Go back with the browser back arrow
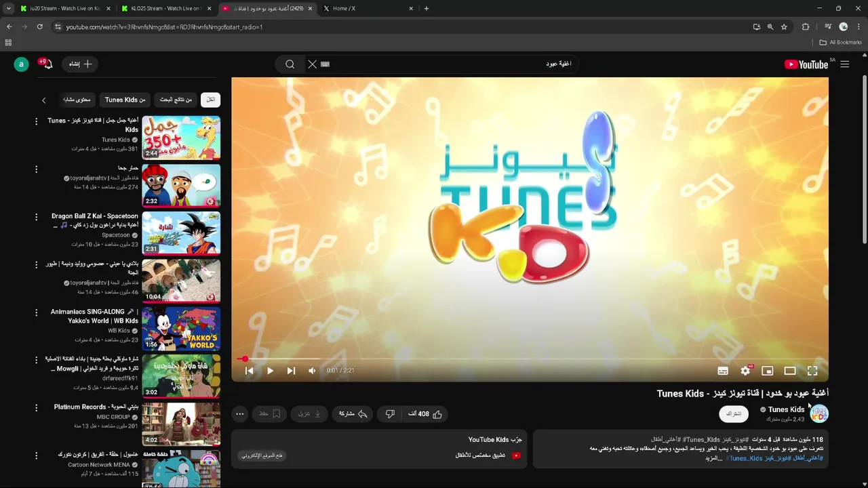Screen dimensions: 868x488 (9, 26)
